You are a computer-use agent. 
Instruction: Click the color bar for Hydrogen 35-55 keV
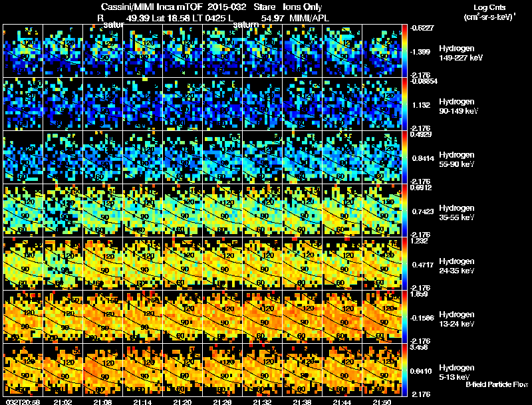pyautogui.click(x=404, y=210)
